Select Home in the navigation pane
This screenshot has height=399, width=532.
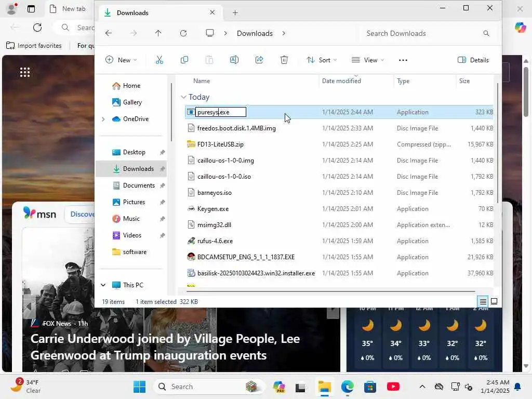tap(131, 86)
